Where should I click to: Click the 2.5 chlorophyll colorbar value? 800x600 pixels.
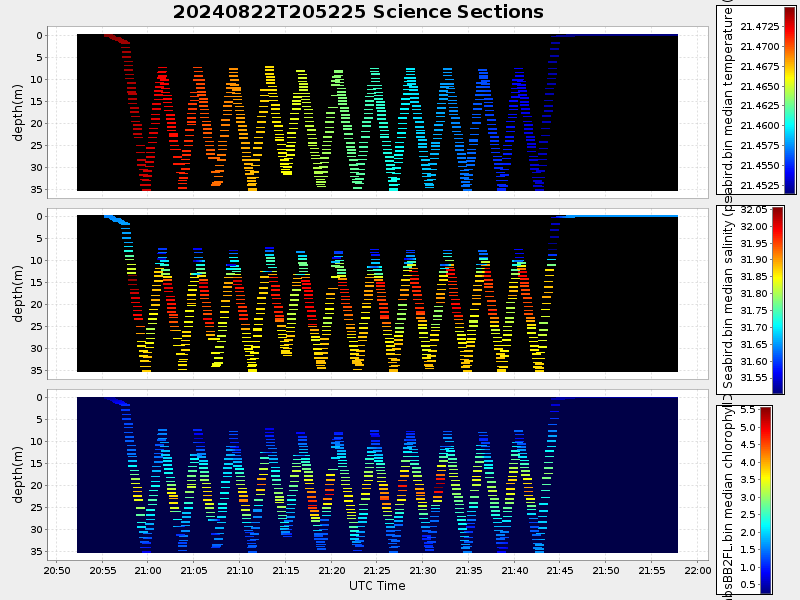[x=747, y=515]
